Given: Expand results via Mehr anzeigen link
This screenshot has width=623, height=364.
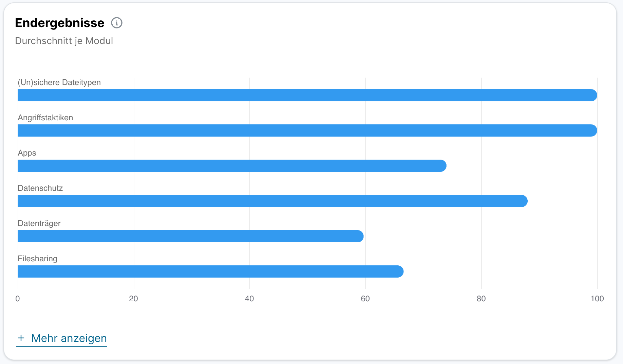Looking at the screenshot, I should (x=69, y=338).
